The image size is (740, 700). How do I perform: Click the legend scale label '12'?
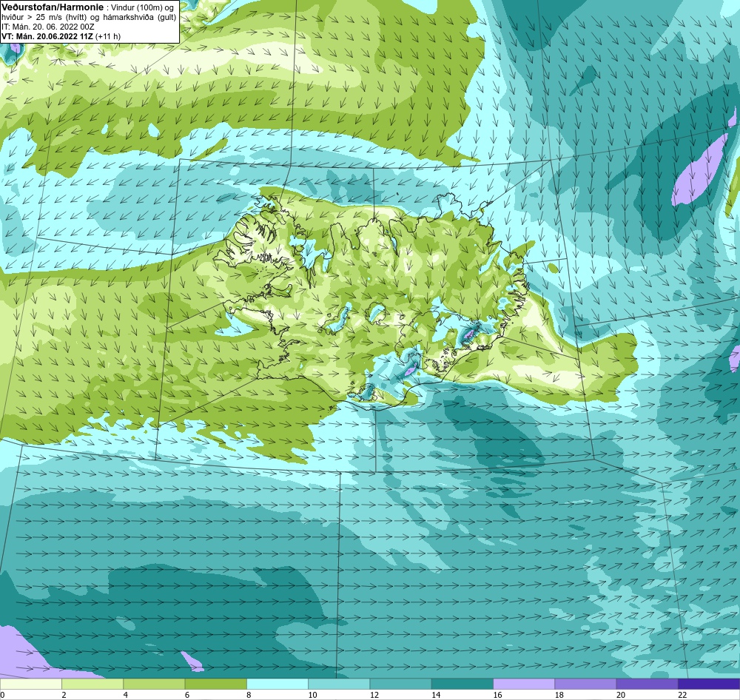click(374, 695)
